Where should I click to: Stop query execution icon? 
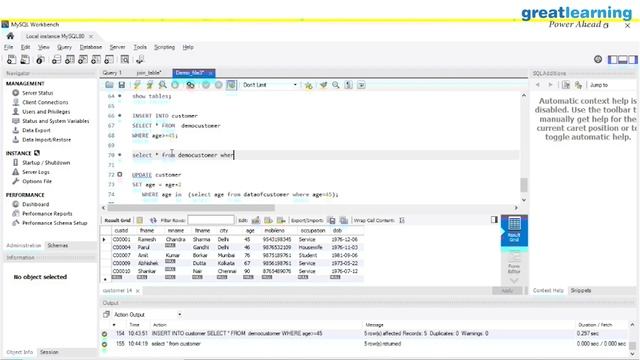[x=175, y=85]
